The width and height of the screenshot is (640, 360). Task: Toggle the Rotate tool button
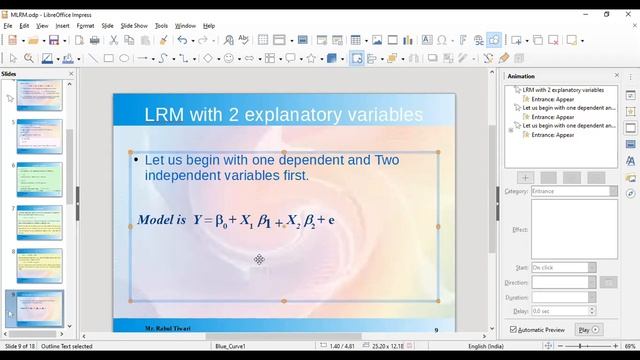pos(357,58)
